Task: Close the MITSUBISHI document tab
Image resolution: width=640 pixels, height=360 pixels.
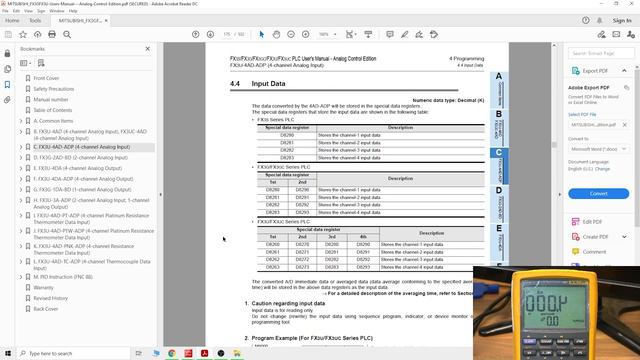Action: pos(106,20)
